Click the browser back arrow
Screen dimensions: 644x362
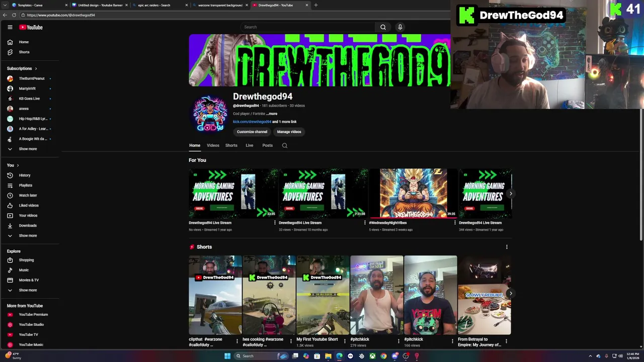[x=5, y=15]
